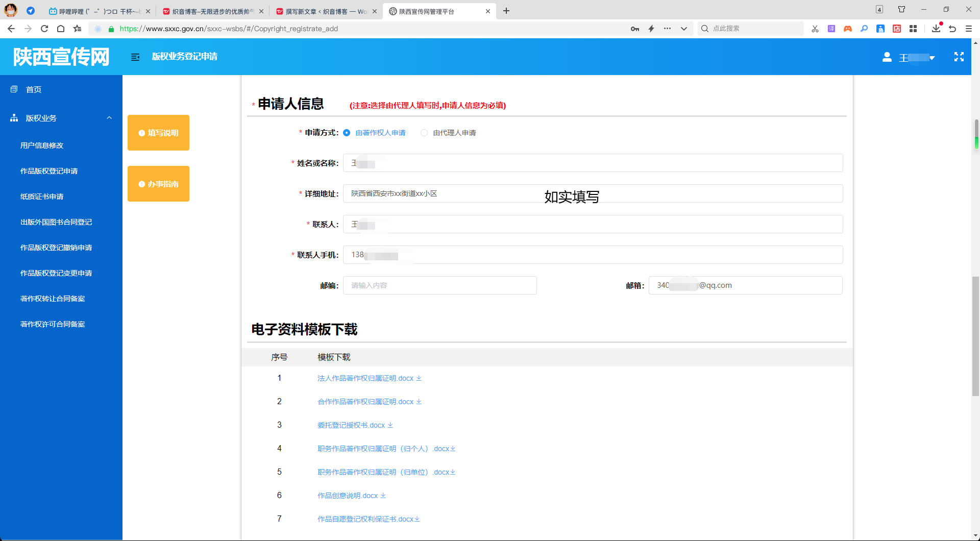Click the browser reload icon
This screenshot has width=980, height=541.
[44, 29]
